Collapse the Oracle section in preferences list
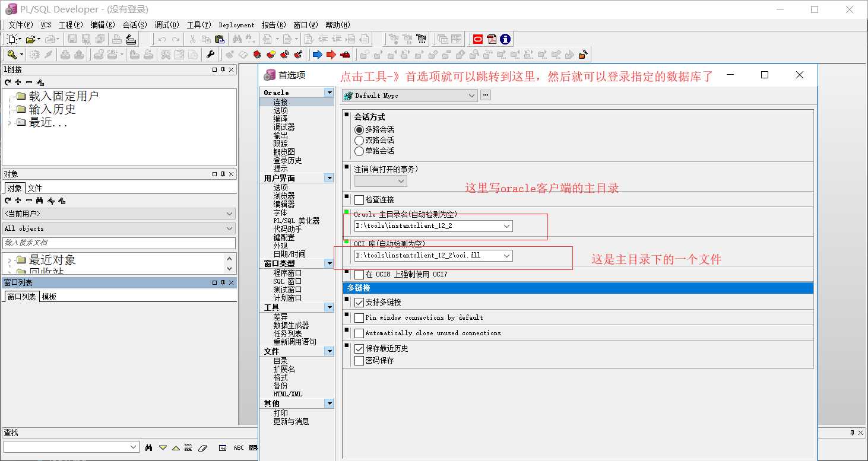This screenshot has width=868, height=461. [329, 93]
